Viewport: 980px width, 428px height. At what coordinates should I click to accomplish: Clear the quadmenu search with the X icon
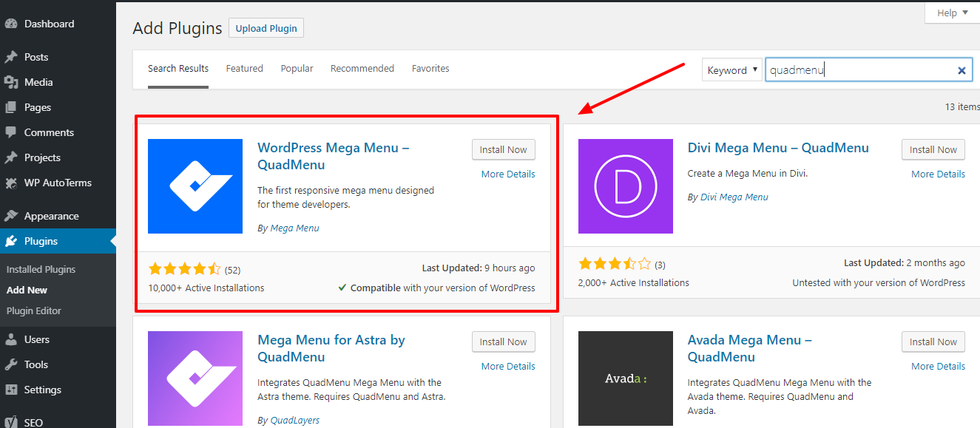point(962,69)
